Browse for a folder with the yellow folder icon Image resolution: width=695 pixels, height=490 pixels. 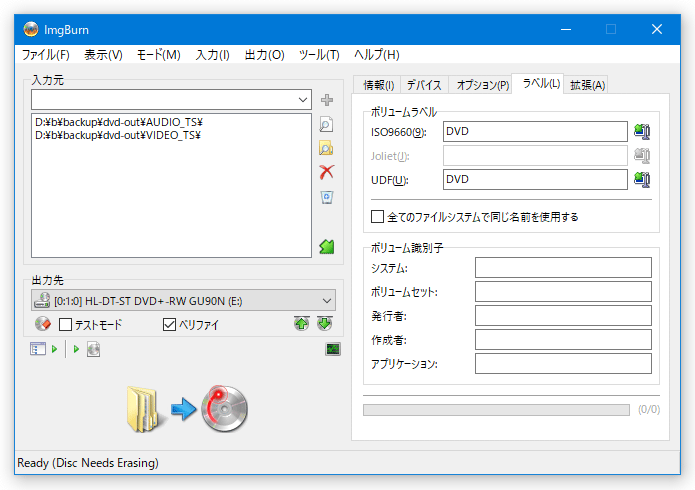327,148
